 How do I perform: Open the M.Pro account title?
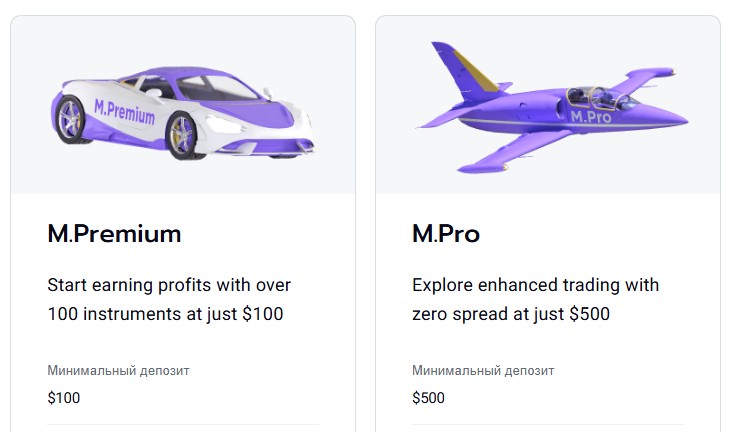click(x=446, y=234)
